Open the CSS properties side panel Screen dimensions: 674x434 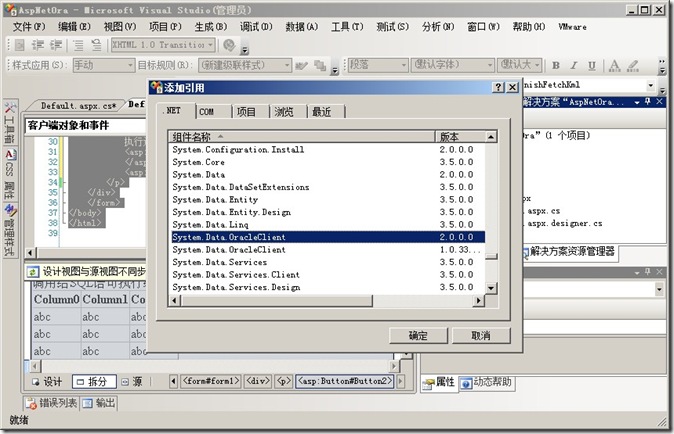(10, 173)
